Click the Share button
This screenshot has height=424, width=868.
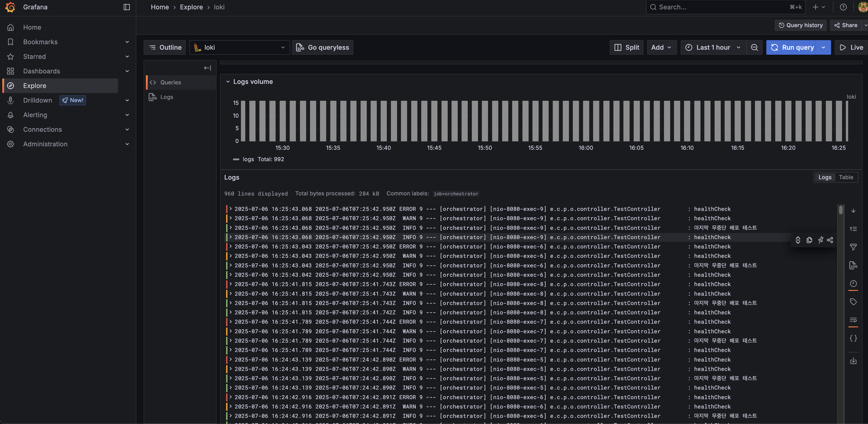coord(845,25)
